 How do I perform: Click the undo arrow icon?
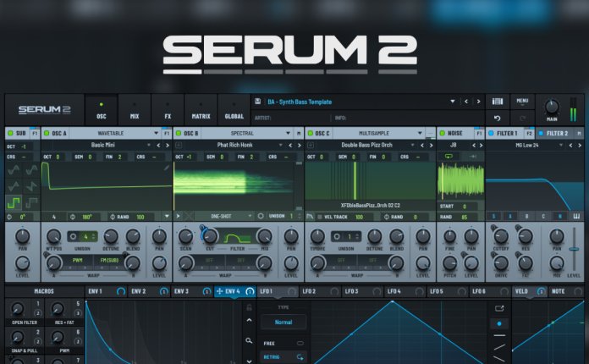click(x=498, y=119)
